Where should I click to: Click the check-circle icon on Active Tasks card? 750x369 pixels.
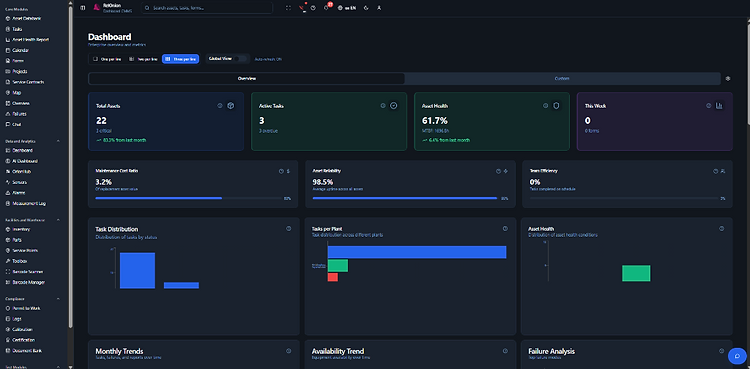click(x=394, y=106)
